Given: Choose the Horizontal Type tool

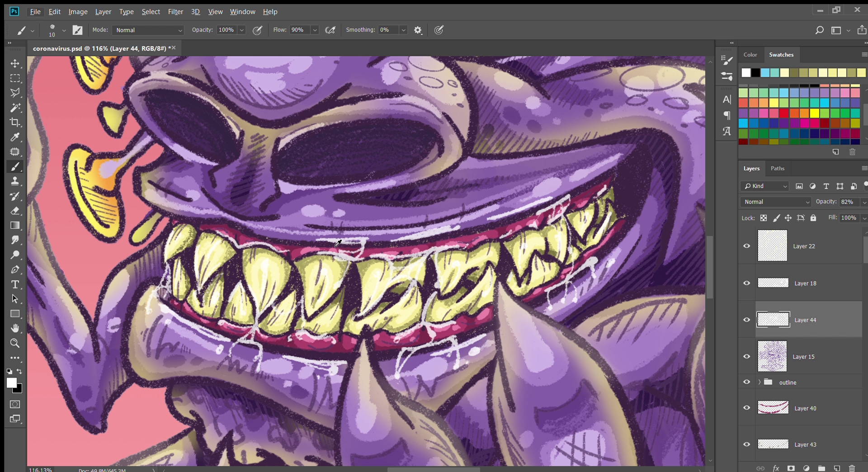Looking at the screenshot, I should (15, 284).
